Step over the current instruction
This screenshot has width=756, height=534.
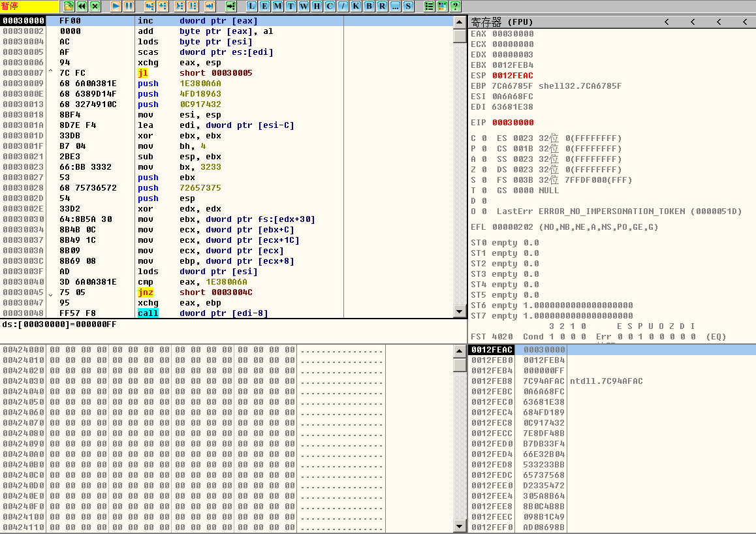162,6
